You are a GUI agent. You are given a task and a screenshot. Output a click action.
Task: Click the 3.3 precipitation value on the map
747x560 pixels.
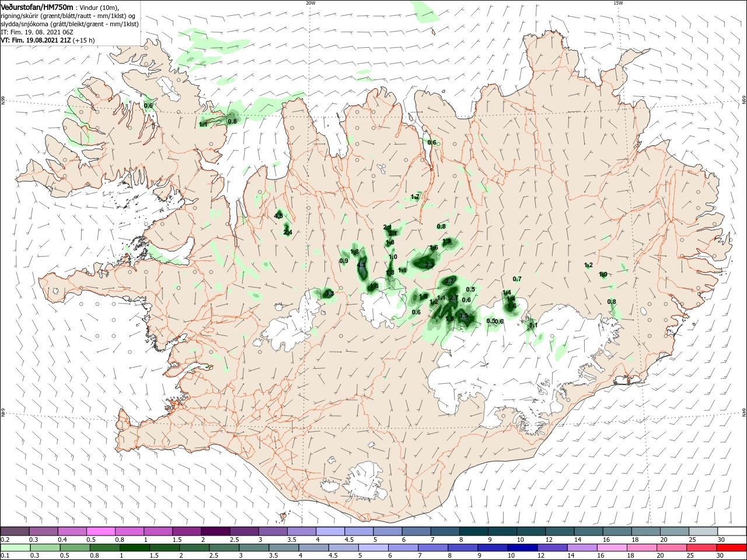click(329, 293)
